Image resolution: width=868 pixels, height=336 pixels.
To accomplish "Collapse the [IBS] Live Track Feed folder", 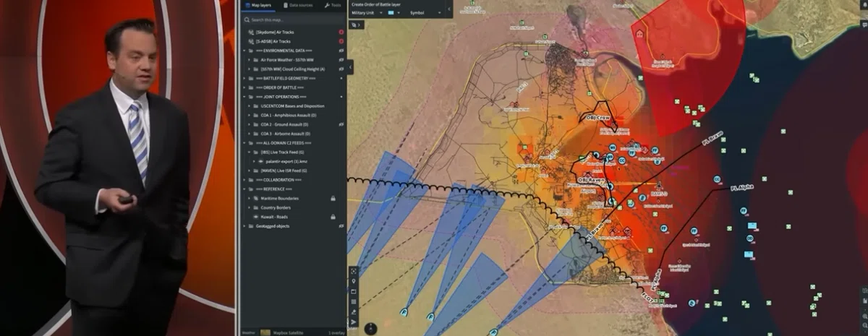I will pos(250,152).
